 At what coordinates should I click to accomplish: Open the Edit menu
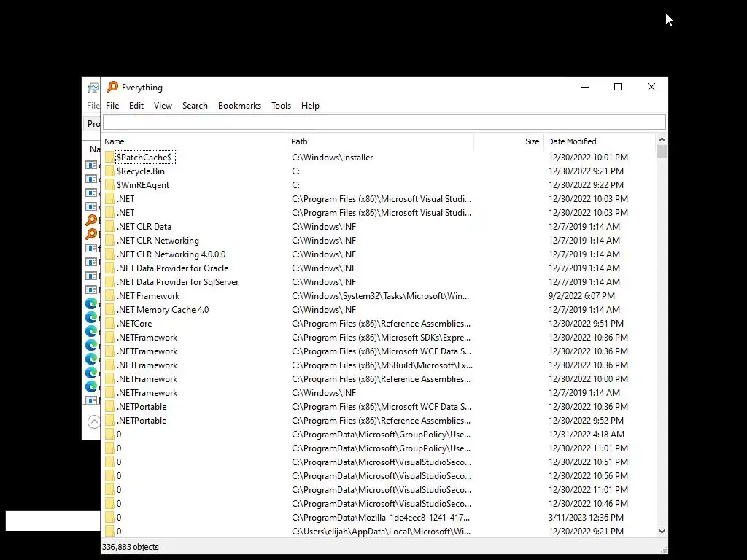point(136,106)
